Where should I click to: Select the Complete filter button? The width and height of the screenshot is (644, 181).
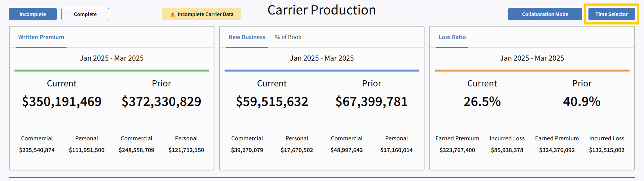85,14
